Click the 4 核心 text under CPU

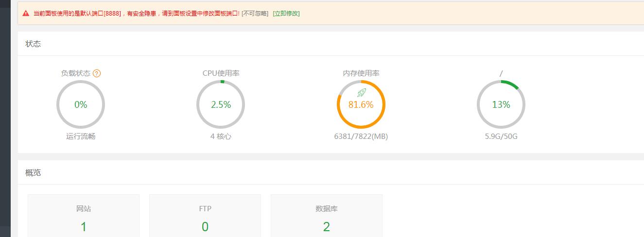tap(221, 136)
